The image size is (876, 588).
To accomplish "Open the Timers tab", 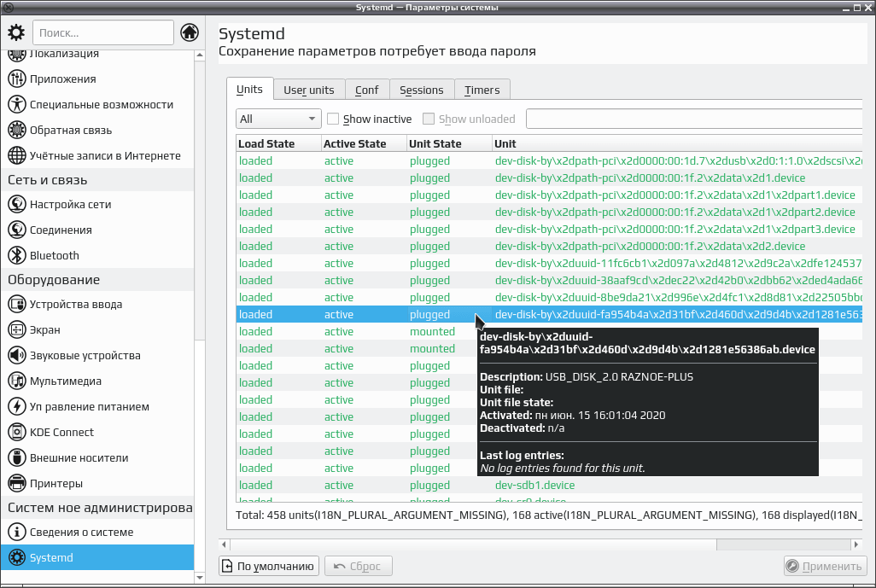I will click(x=482, y=90).
